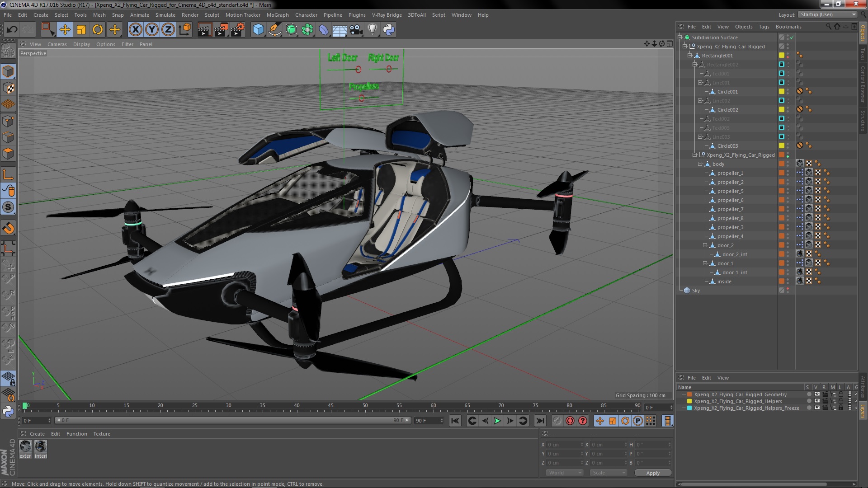
Task: Open the V-Ray Bridge menu
Action: 387,15
